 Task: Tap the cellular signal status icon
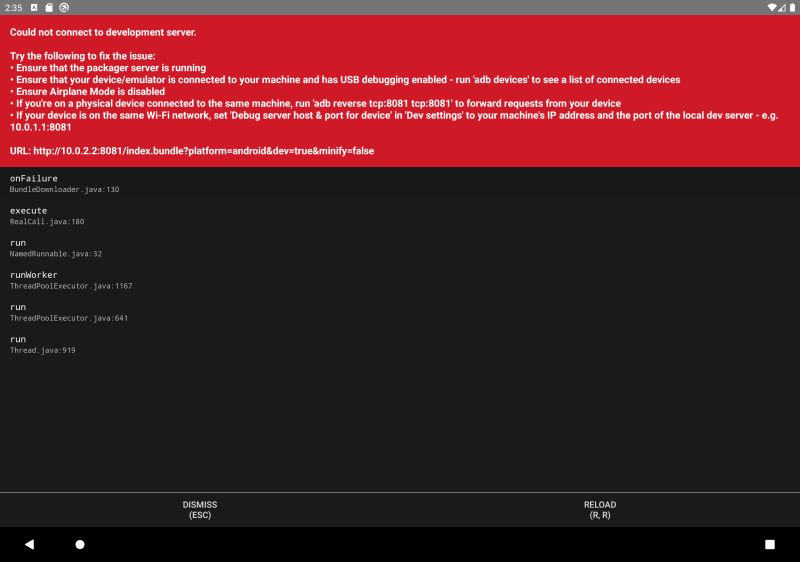tap(782, 7)
